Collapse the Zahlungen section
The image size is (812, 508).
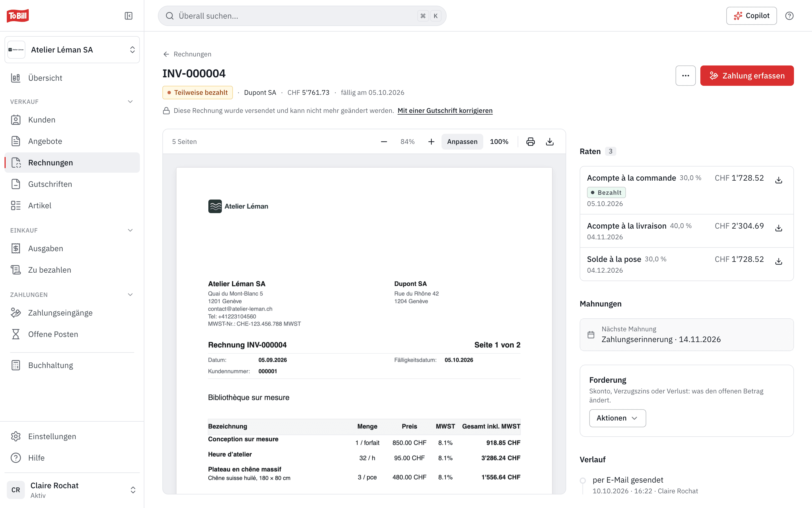130,295
